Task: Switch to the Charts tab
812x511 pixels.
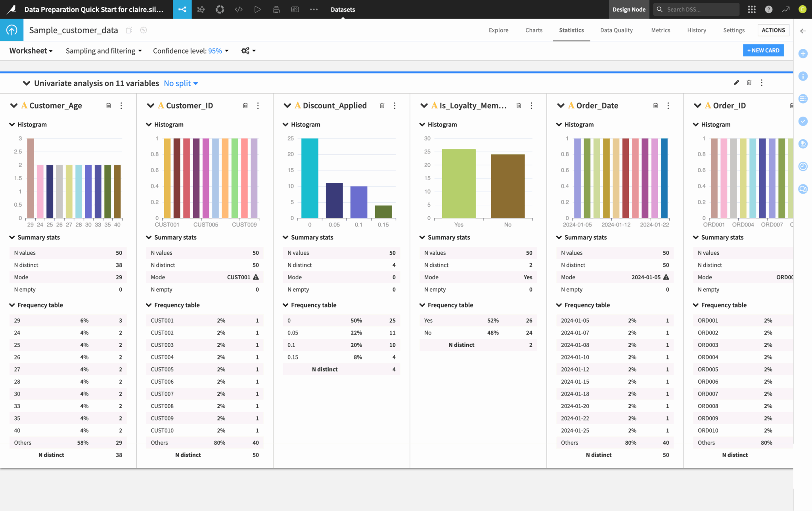Action: point(534,30)
